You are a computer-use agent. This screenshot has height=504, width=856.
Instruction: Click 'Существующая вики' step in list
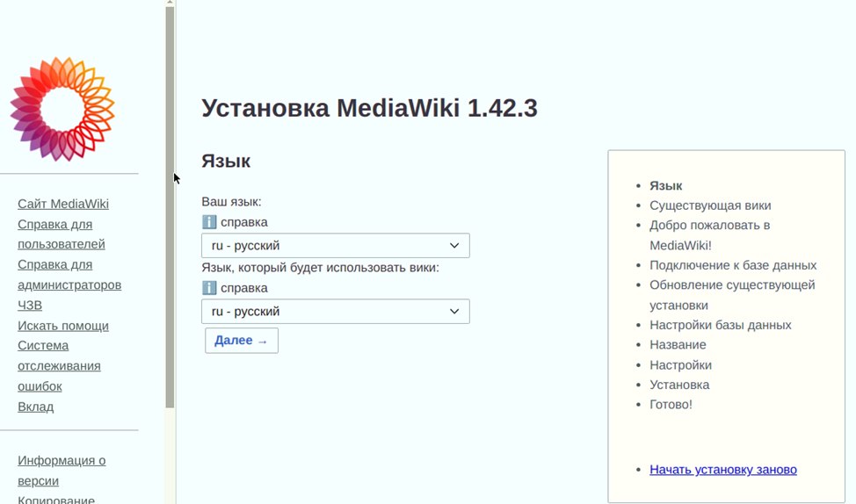[710, 205]
